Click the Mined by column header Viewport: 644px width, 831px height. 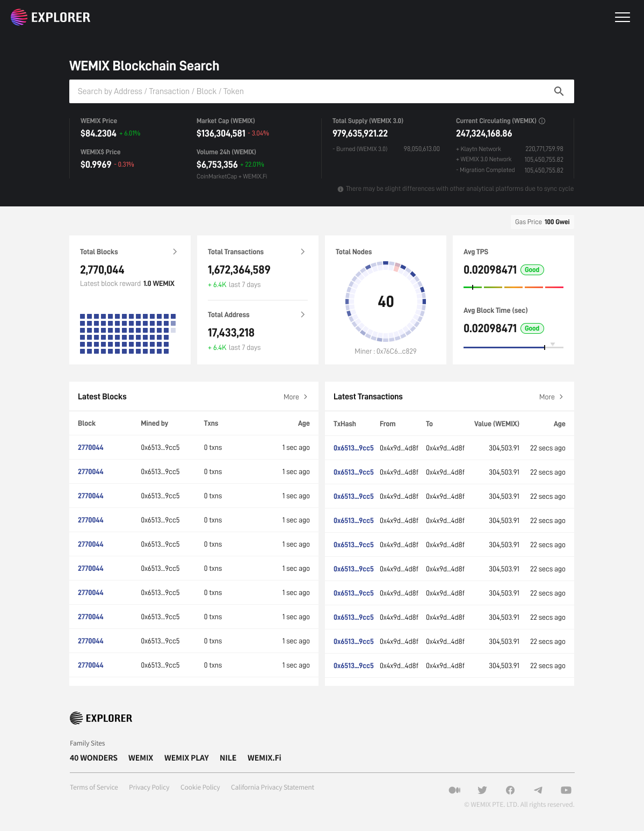coord(154,424)
